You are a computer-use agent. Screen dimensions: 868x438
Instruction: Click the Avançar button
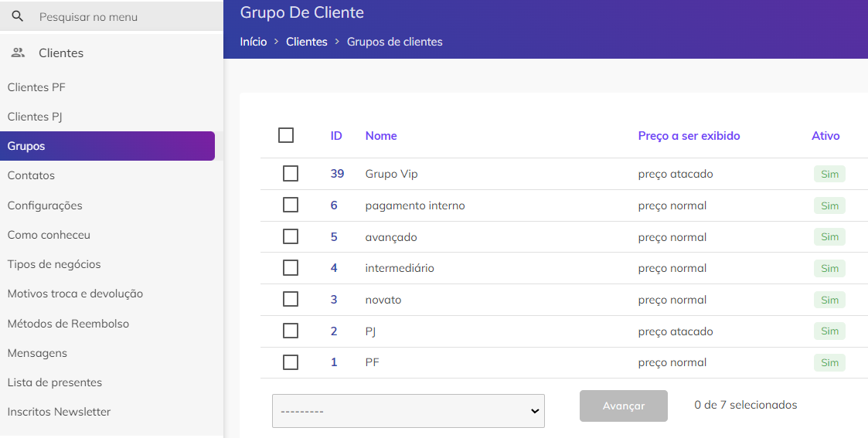623,406
